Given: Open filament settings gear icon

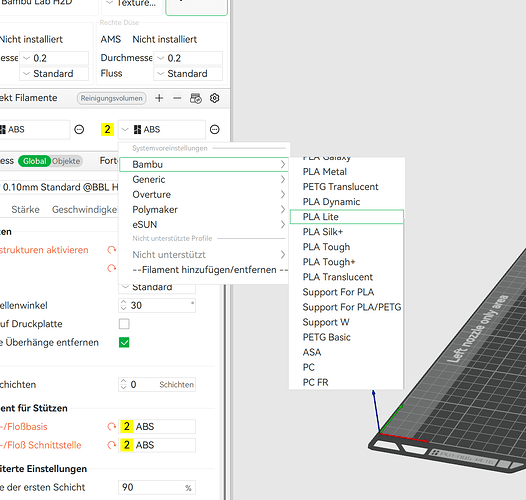Looking at the screenshot, I should click(x=215, y=98).
